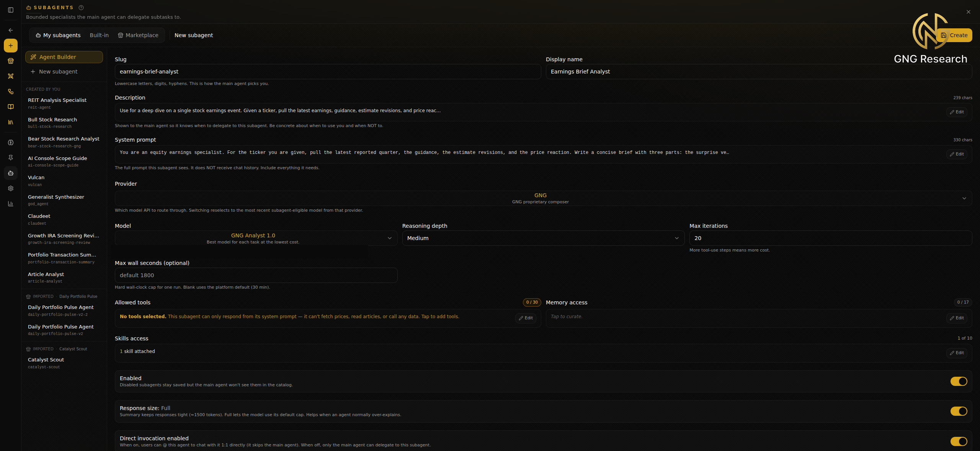This screenshot has width=980, height=451.
Task: Click the Max wall seconds input field
Action: tap(256, 275)
